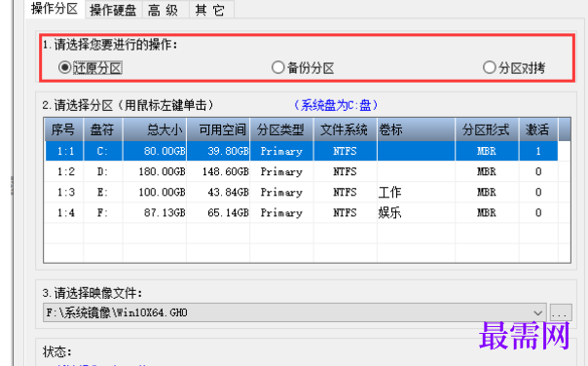Viewport: 588px width, 366px height.
Task: Sort by the 总大小 column header
Action: coord(155,129)
